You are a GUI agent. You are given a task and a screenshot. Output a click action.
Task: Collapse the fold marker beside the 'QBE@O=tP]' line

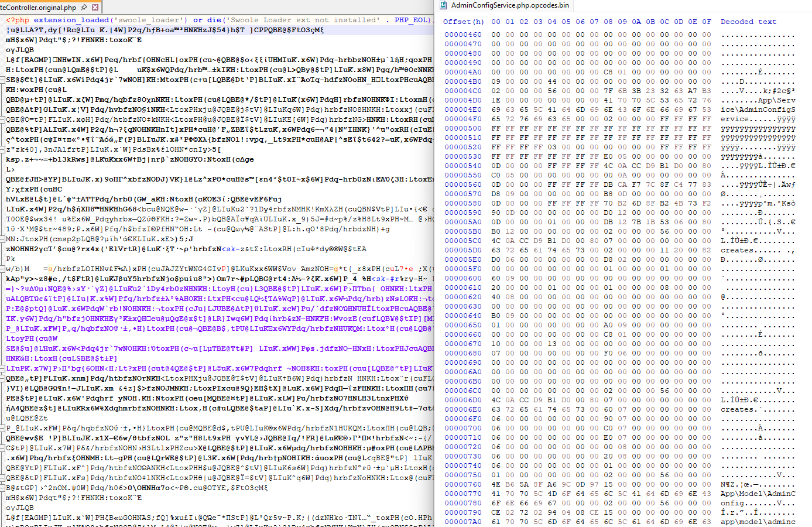click(3, 119)
